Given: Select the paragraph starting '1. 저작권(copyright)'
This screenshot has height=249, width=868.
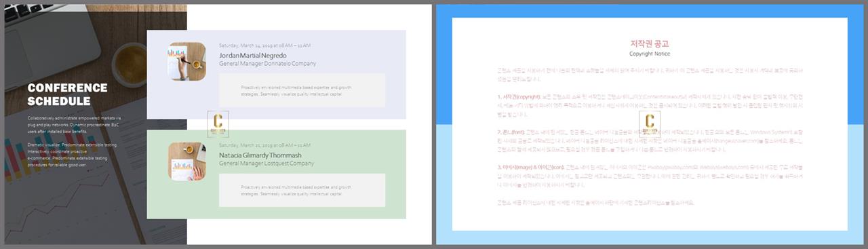Looking at the screenshot, I should pos(650,106).
